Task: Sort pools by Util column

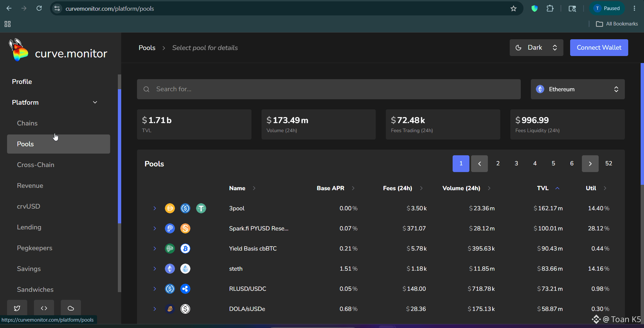Action: [596, 188]
